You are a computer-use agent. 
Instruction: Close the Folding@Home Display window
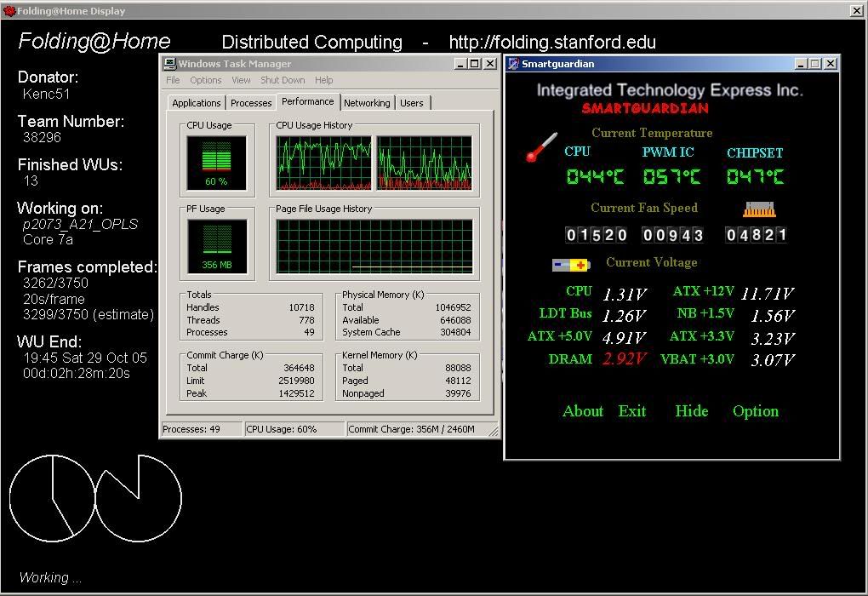click(x=856, y=10)
